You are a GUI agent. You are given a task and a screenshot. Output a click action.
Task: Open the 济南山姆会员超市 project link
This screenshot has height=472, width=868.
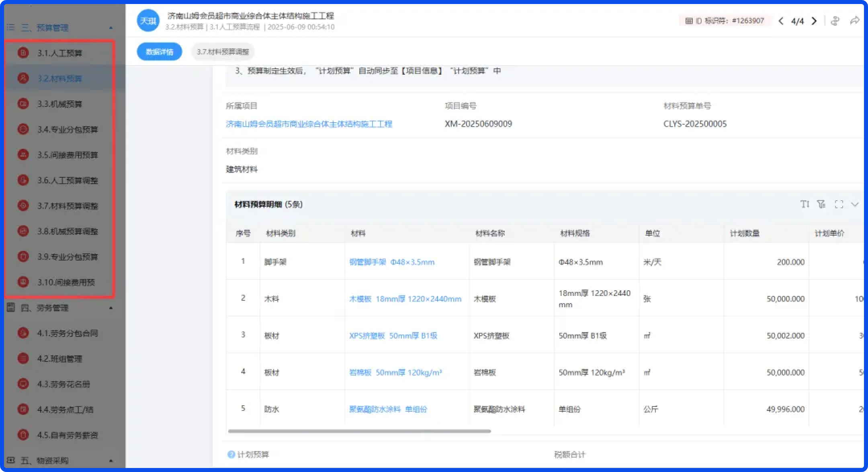(309, 124)
